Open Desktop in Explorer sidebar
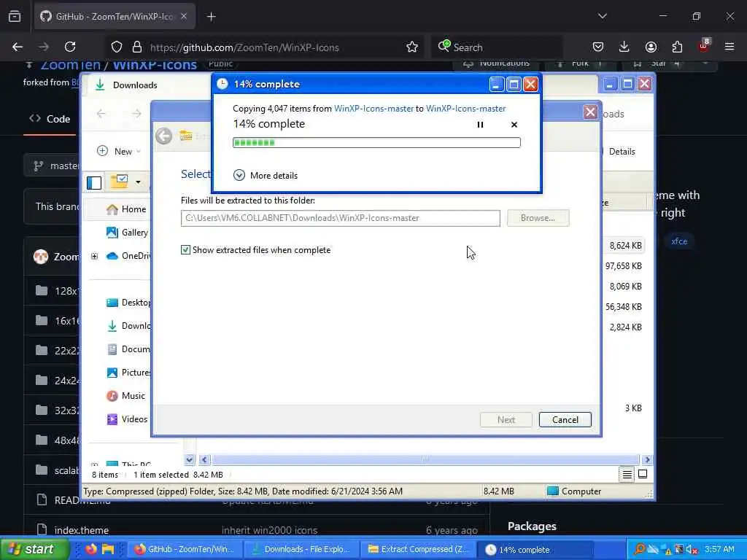 coord(128,303)
